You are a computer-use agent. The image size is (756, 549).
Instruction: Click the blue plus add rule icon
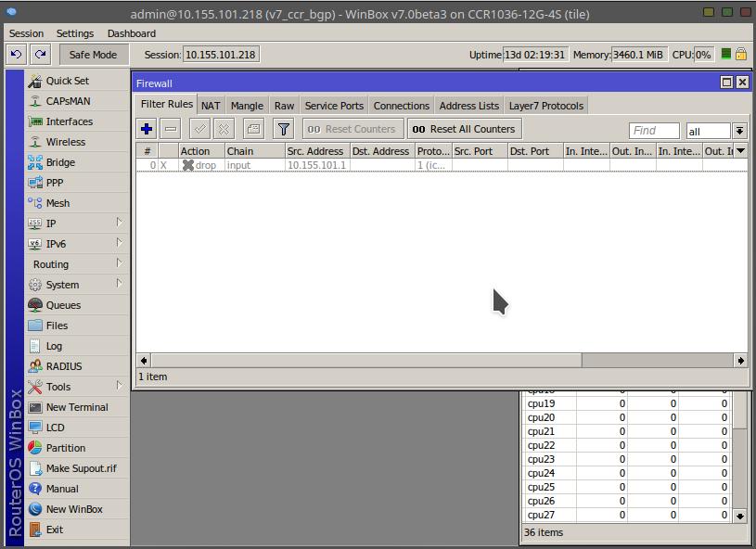pos(147,129)
